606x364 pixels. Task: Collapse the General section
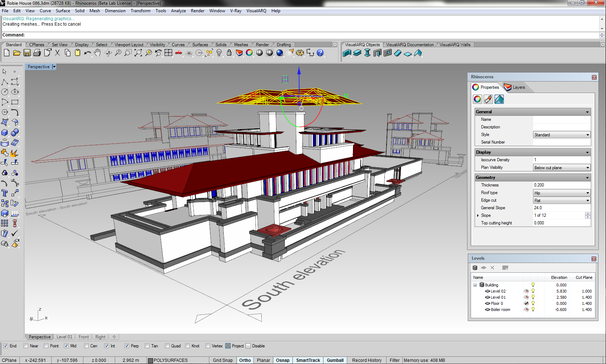(x=587, y=112)
